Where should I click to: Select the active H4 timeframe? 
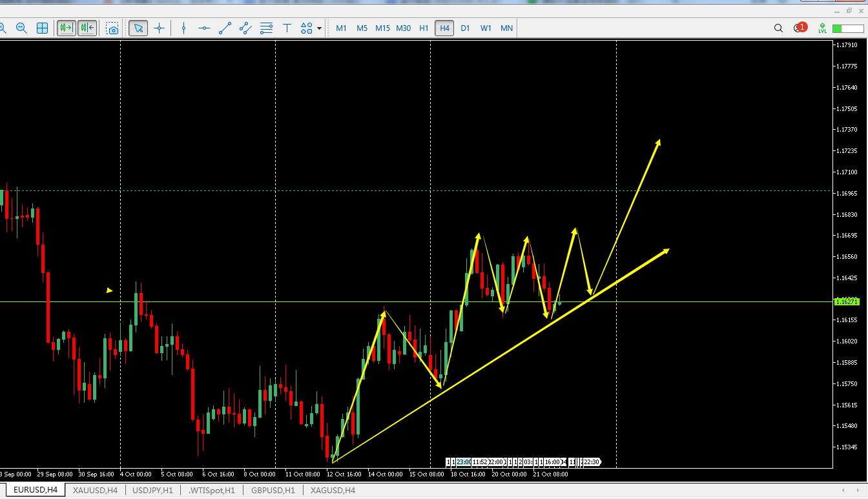(x=444, y=28)
